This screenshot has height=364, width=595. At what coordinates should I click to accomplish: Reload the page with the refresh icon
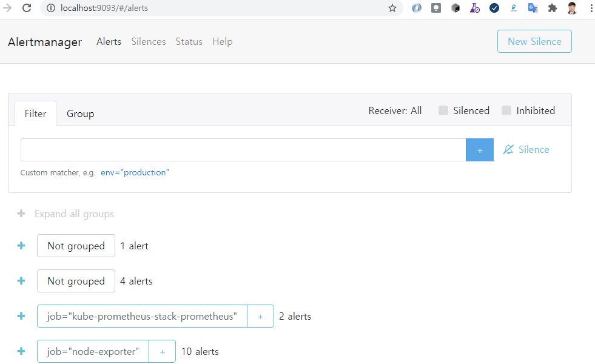[x=27, y=8]
